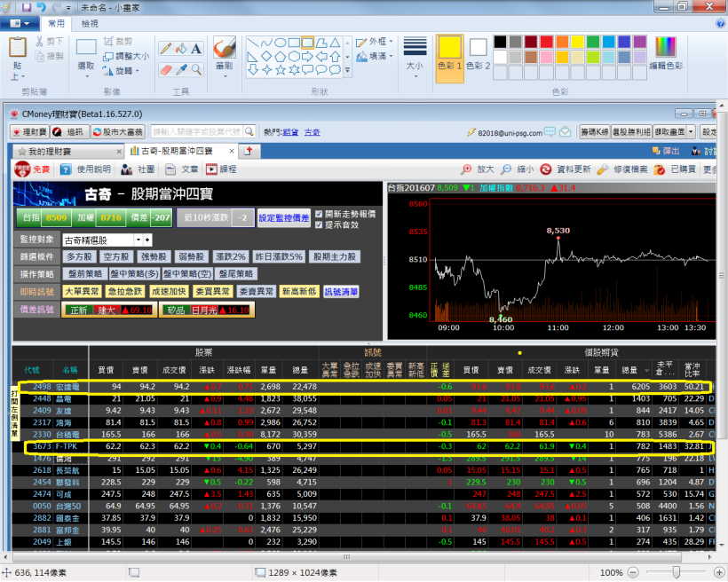This screenshot has width=728, height=582.
Task: Toggle the 開新走勢報價 checkbox
Action: [x=320, y=214]
